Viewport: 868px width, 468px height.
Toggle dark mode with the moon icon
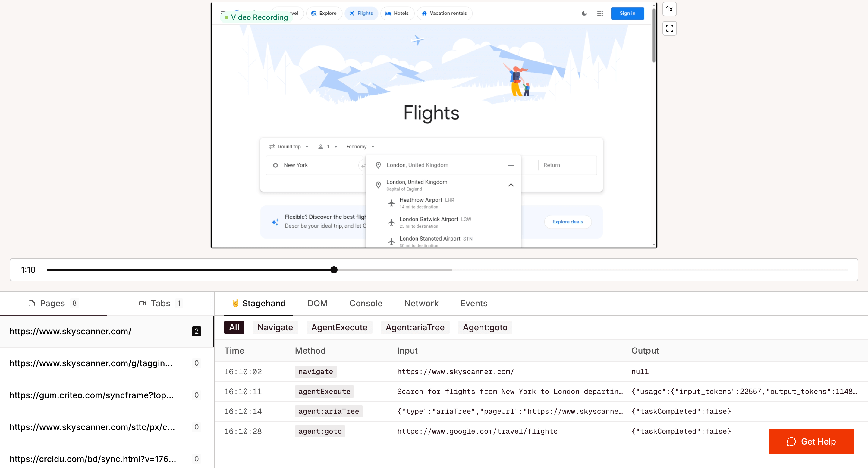point(584,14)
